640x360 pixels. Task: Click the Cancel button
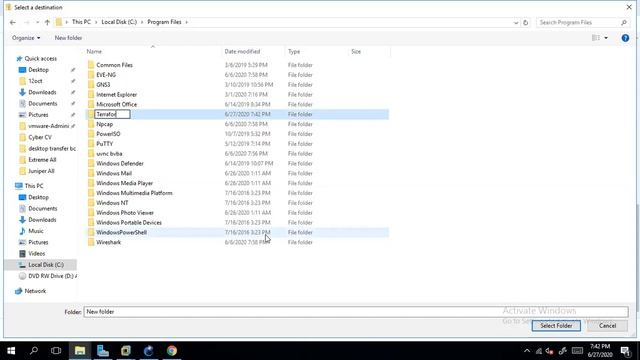point(607,326)
